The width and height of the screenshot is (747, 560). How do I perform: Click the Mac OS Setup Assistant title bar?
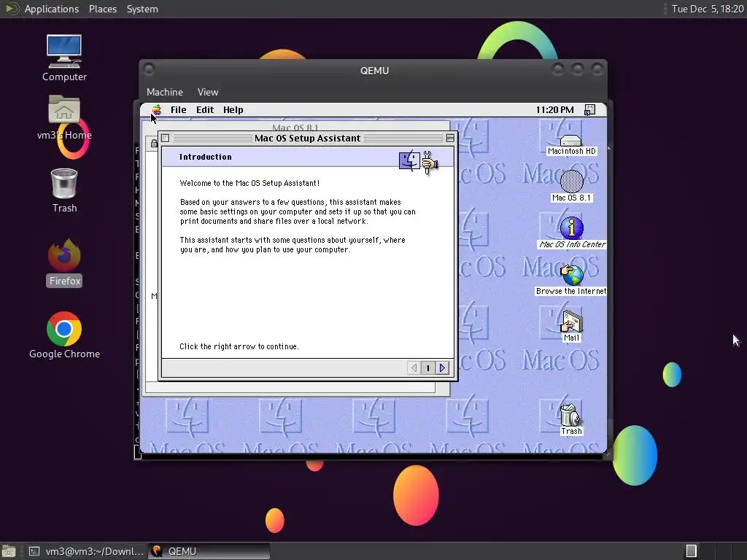pyautogui.click(x=307, y=138)
